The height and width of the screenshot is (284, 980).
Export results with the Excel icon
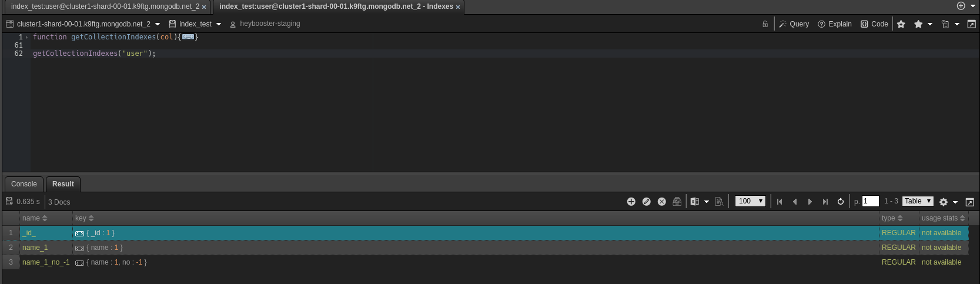[x=694, y=202]
